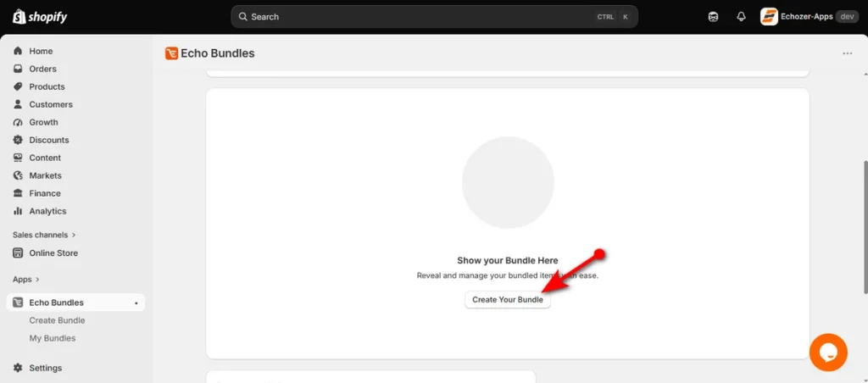The image size is (868, 383).
Task: Click the CTRL shortcut key hint
Action: (x=605, y=17)
